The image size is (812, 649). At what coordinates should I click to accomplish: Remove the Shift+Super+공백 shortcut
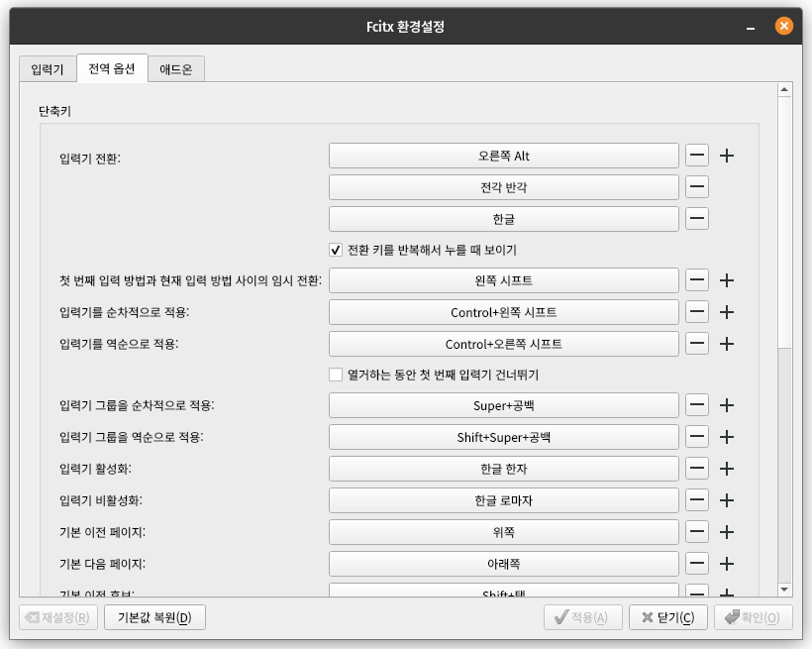(x=696, y=437)
